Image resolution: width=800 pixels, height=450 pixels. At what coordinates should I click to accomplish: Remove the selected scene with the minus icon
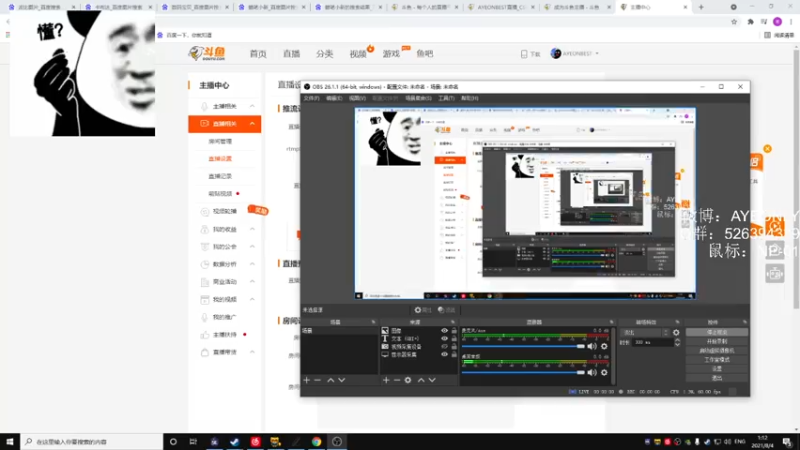point(318,380)
